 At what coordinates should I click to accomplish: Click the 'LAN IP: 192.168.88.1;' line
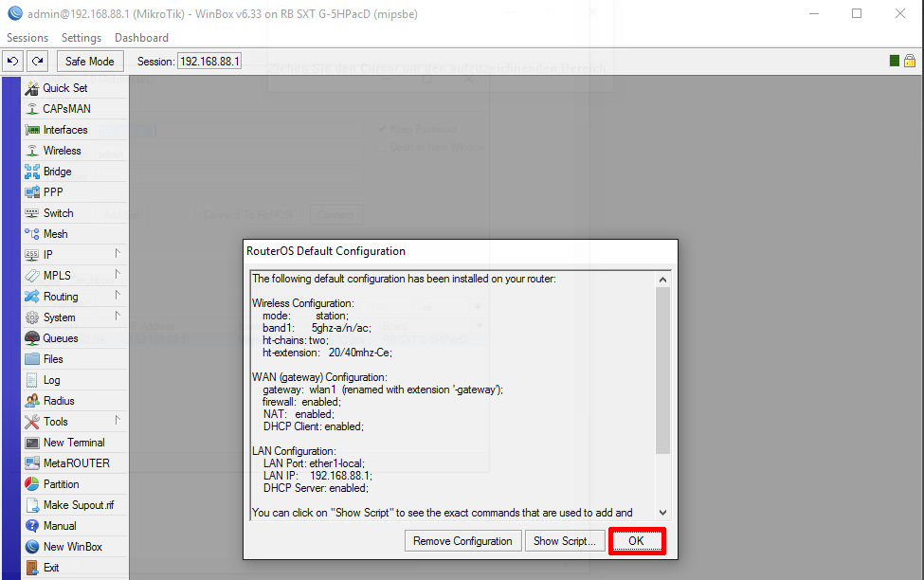317,476
